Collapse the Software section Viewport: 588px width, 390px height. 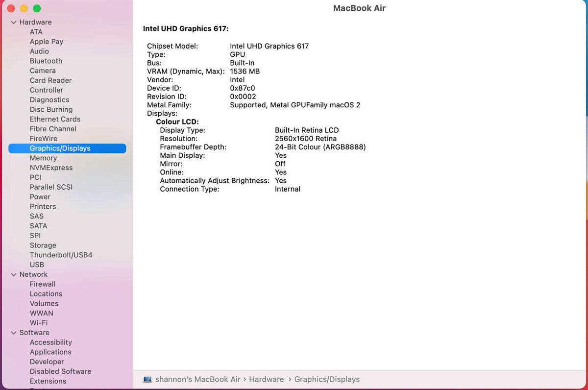point(13,333)
